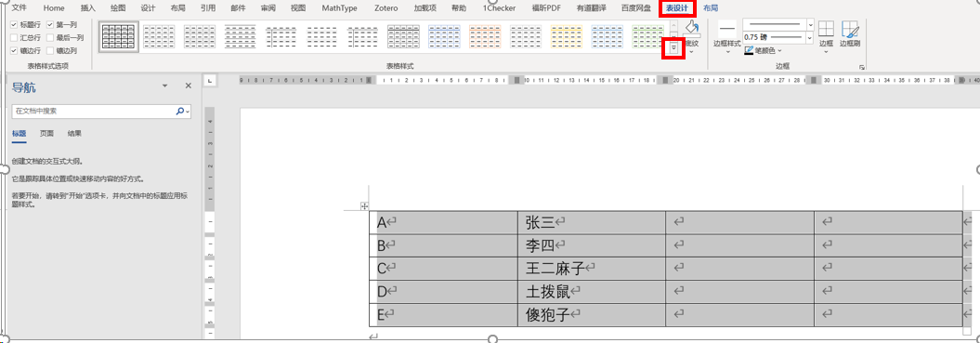Open the navigation pane options dropdown arrow

[165, 86]
